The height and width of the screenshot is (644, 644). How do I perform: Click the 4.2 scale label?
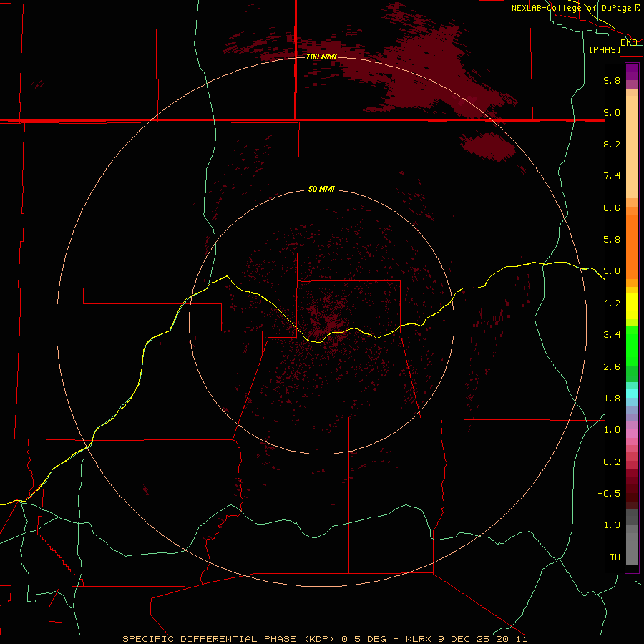click(612, 303)
